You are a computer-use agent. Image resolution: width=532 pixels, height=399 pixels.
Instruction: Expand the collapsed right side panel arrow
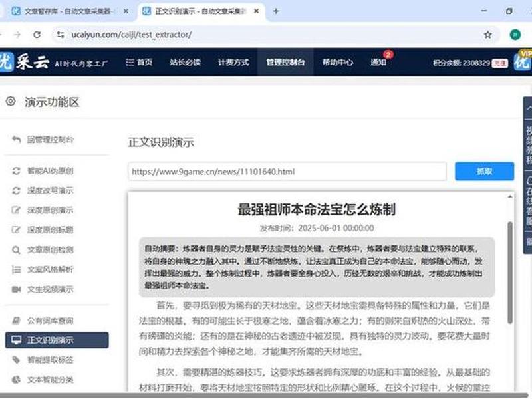click(x=528, y=108)
